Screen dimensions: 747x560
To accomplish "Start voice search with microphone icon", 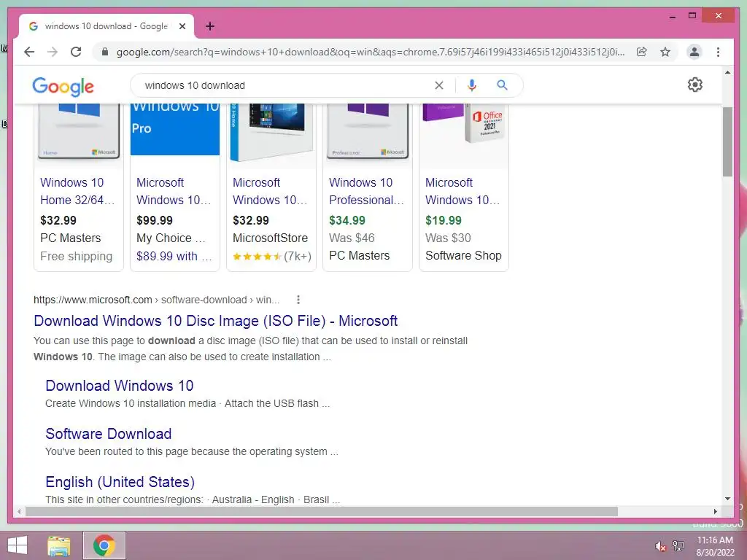I will [x=472, y=85].
